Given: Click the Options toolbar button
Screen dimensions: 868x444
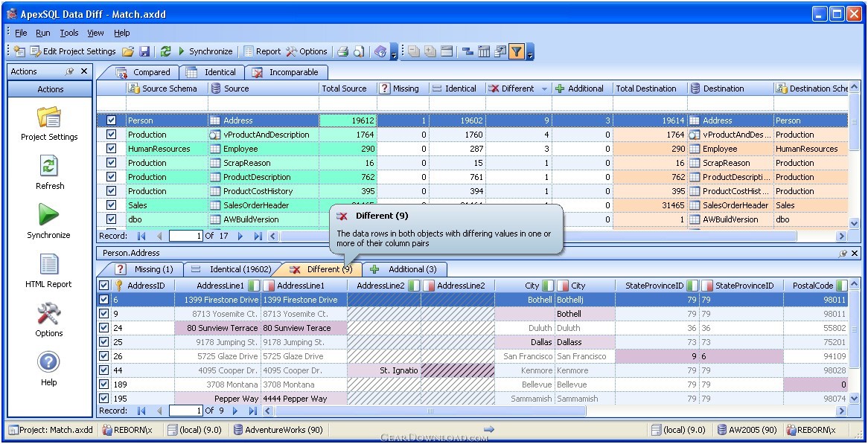Looking at the screenshot, I should pyautogui.click(x=306, y=51).
